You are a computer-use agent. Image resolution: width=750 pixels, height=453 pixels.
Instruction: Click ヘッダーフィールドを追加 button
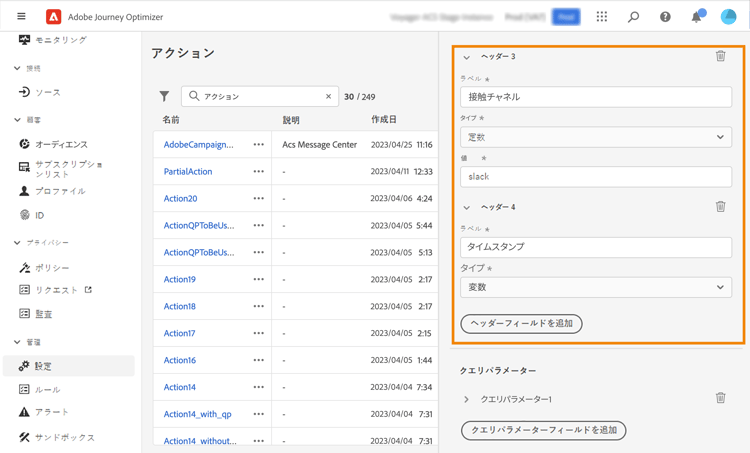click(521, 323)
